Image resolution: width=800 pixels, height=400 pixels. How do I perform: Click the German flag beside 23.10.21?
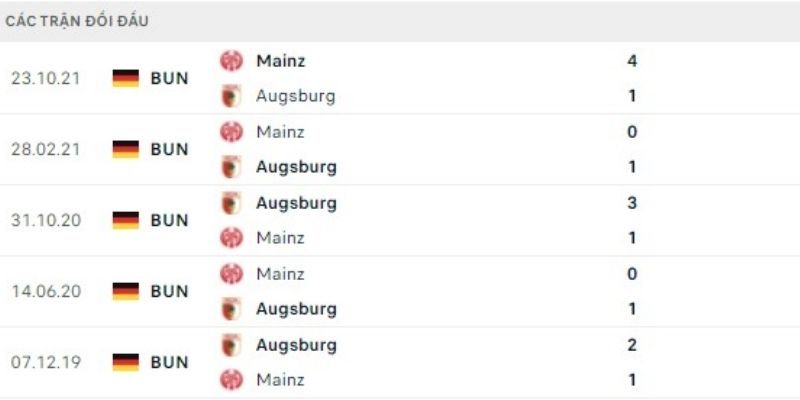coord(126,78)
